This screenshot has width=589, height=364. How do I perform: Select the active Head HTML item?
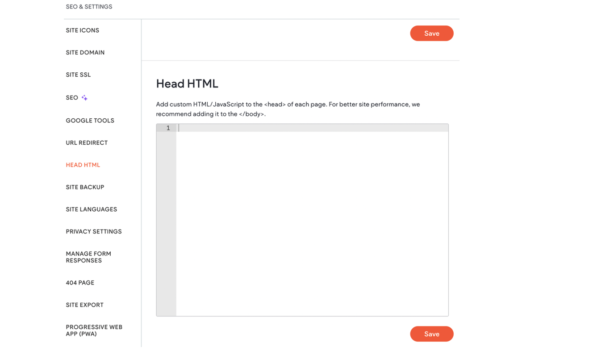[x=83, y=165]
